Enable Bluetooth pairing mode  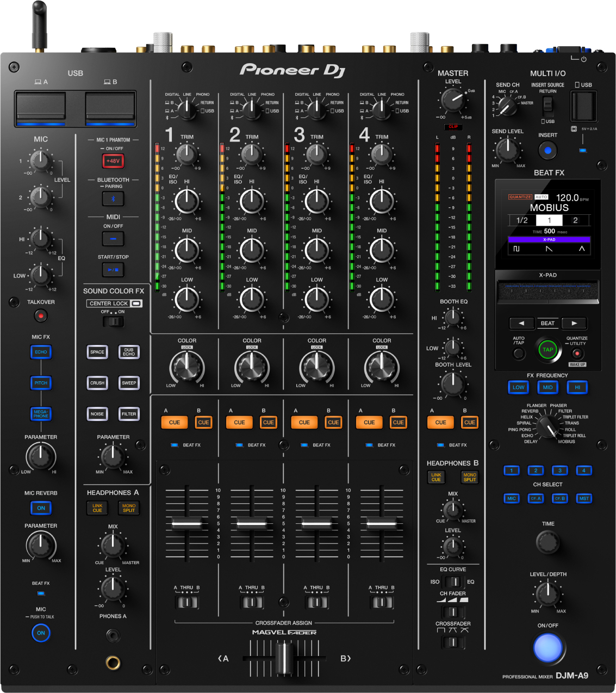[x=113, y=198]
